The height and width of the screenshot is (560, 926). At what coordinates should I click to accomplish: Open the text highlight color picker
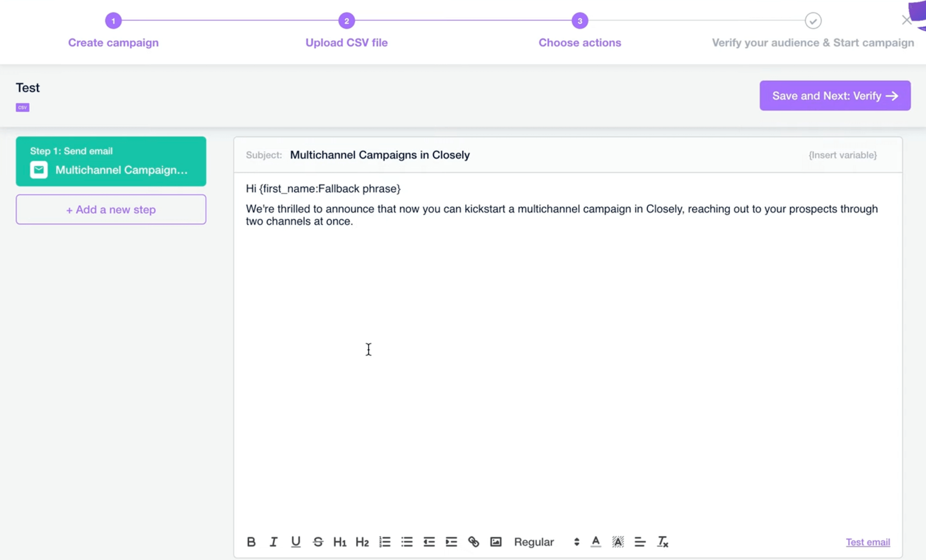(x=618, y=541)
